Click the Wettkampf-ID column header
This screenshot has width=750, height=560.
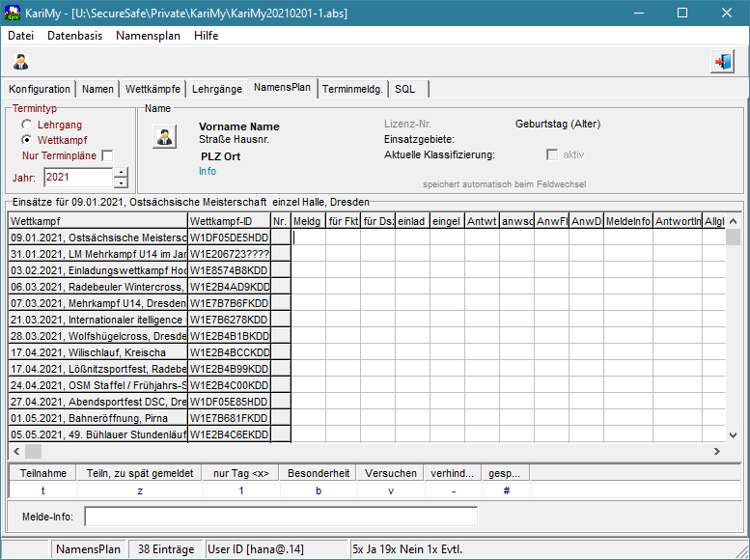[229, 221]
